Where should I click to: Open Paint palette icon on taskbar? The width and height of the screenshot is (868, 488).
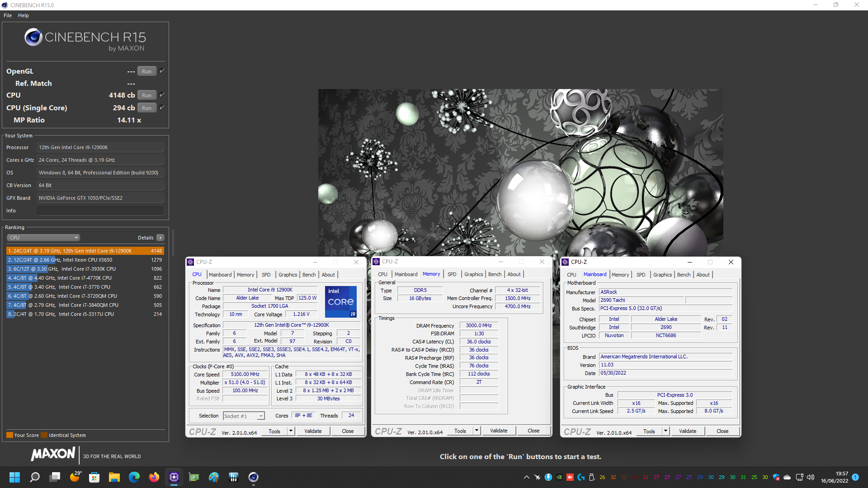coord(214,477)
